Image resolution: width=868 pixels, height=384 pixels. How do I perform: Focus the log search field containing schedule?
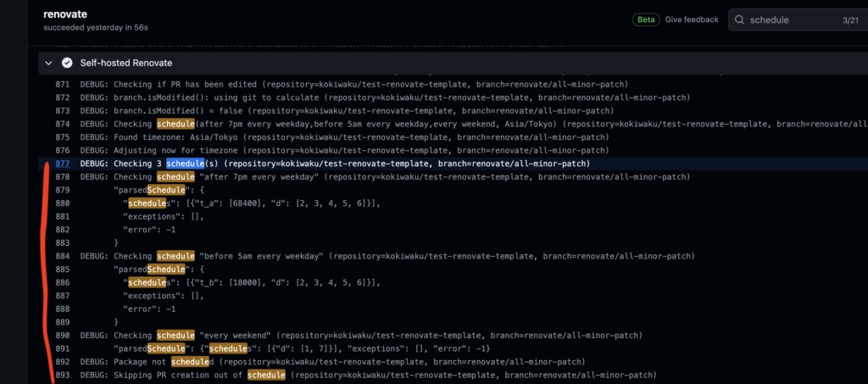(x=798, y=19)
